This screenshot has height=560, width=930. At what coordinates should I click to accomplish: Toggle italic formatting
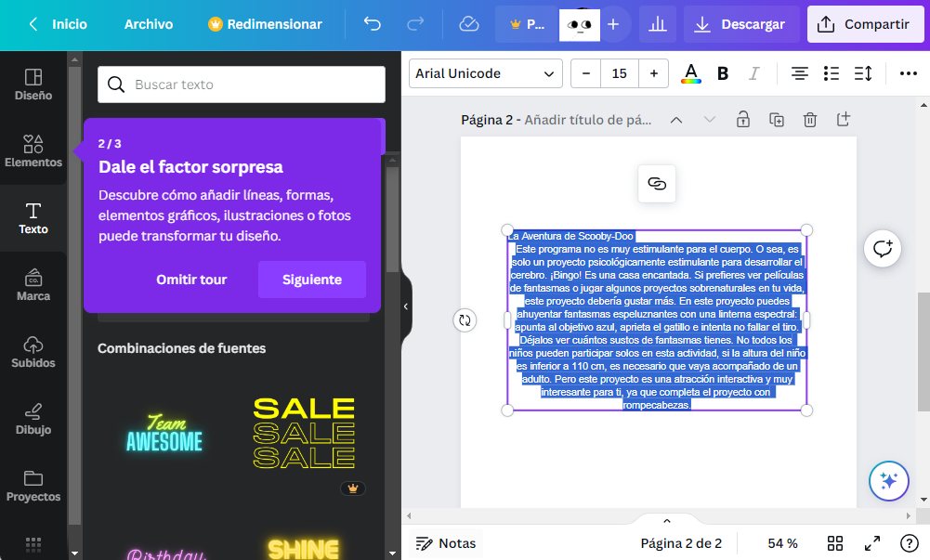[x=754, y=72]
